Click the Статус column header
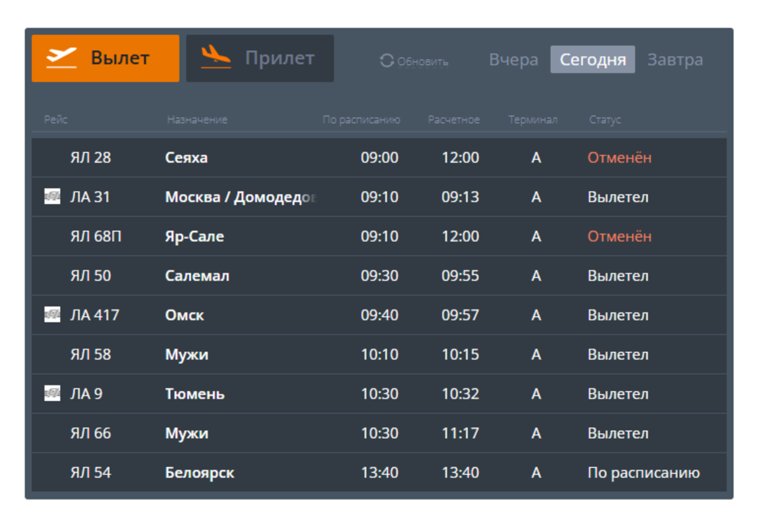Screen dimensions: 760x525 pos(605,120)
